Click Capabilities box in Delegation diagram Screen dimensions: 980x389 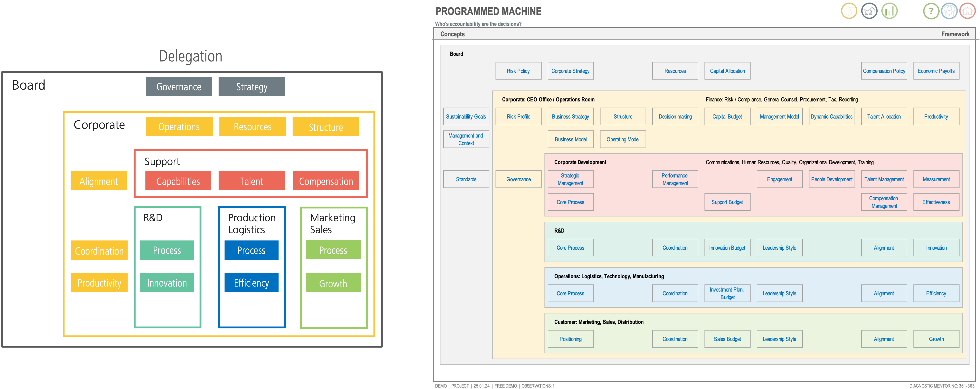click(x=178, y=181)
